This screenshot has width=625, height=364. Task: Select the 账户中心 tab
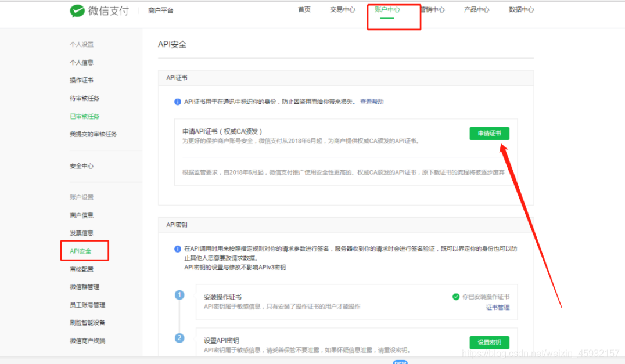click(x=387, y=9)
